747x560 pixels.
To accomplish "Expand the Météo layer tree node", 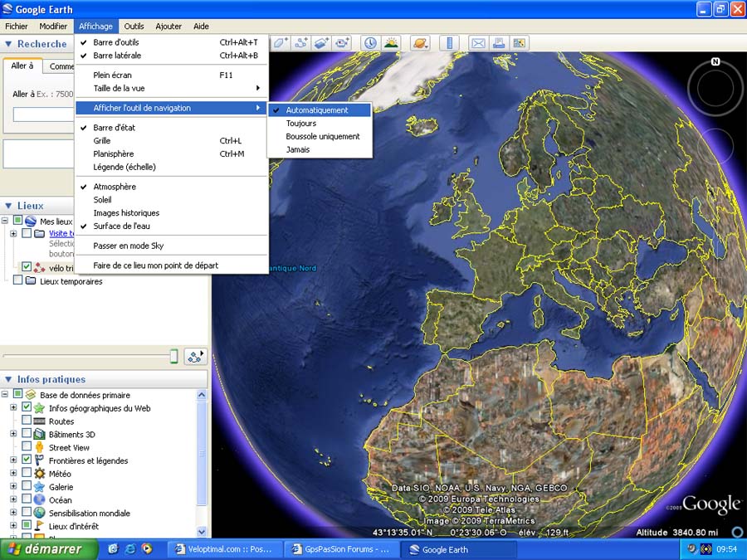I will pyautogui.click(x=13, y=474).
